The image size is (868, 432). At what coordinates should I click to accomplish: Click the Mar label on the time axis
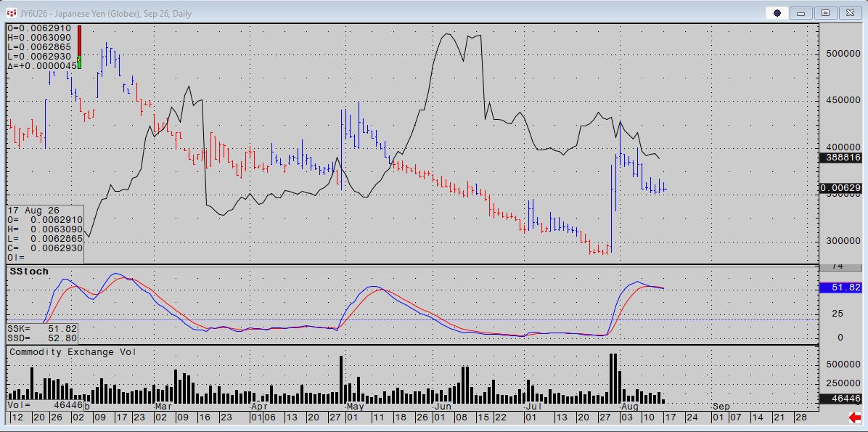tap(162, 405)
